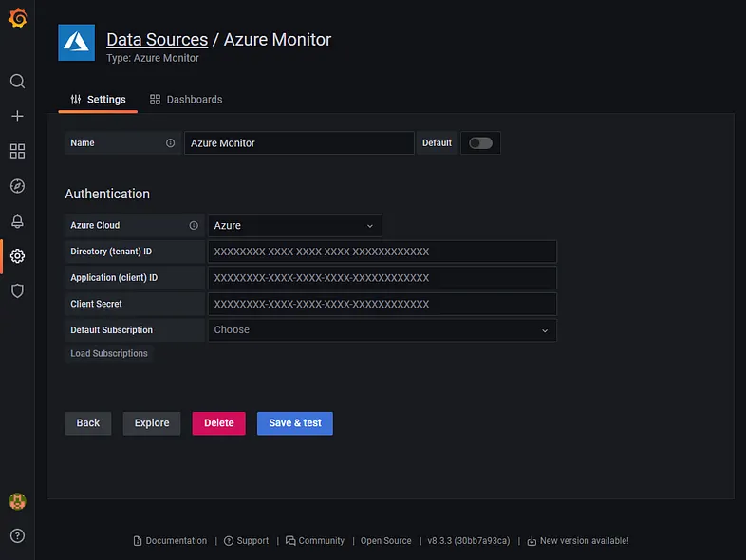This screenshot has width=746, height=560.
Task: Click the Explore button
Action: [x=152, y=423]
